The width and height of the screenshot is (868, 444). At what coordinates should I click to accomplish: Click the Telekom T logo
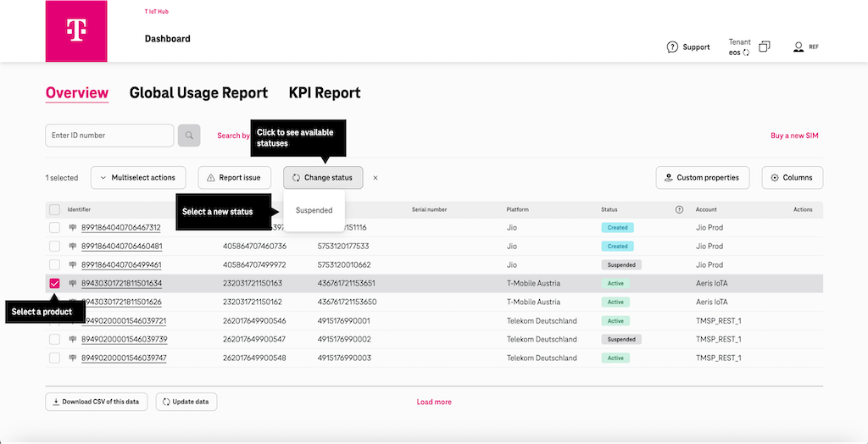coord(76,31)
